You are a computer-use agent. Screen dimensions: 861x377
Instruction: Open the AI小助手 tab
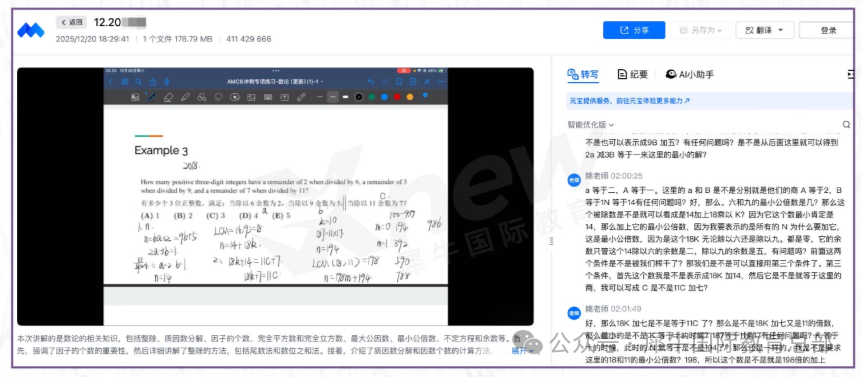point(690,74)
